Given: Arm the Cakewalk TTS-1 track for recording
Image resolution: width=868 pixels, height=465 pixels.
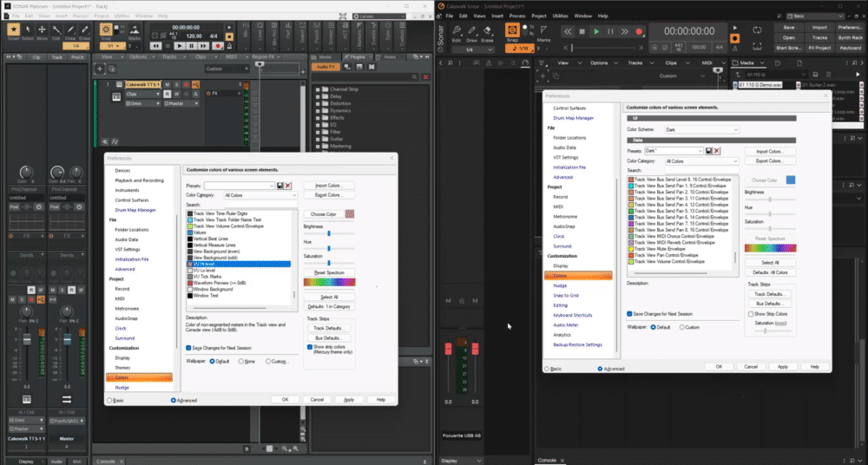Looking at the screenshot, I should [x=186, y=85].
